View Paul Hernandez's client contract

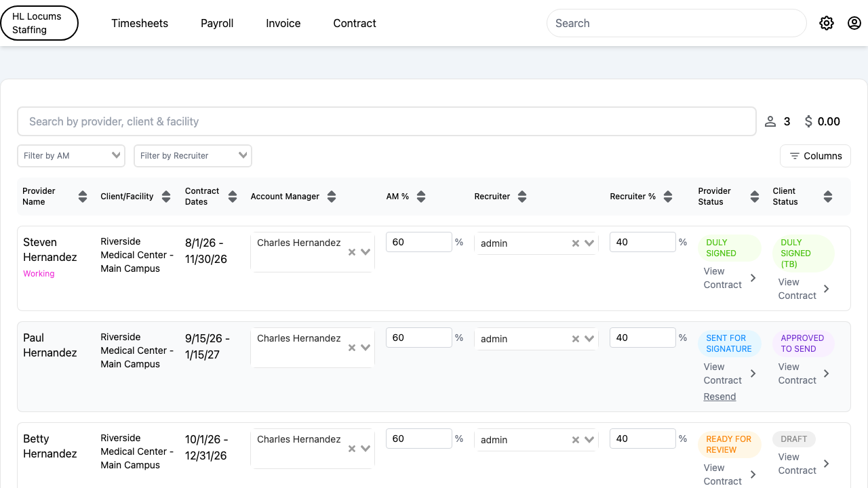pyautogui.click(x=804, y=373)
